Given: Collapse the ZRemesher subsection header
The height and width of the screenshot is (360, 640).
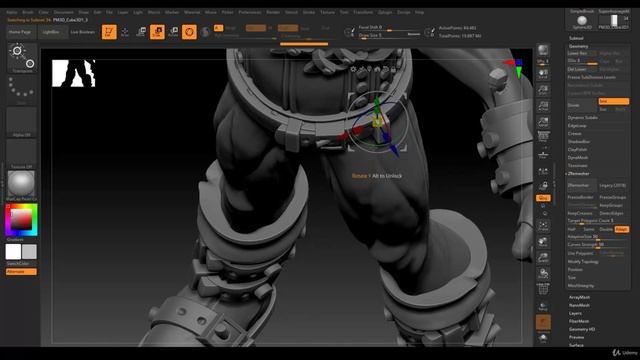Looking at the screenshot, I should (x=578, y=173).
